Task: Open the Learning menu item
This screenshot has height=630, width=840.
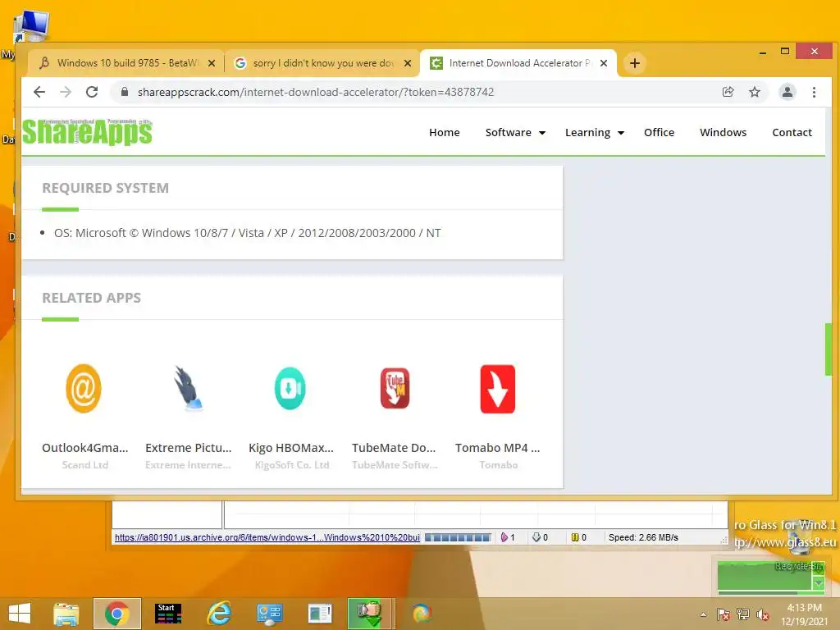Action: [587, 132]
